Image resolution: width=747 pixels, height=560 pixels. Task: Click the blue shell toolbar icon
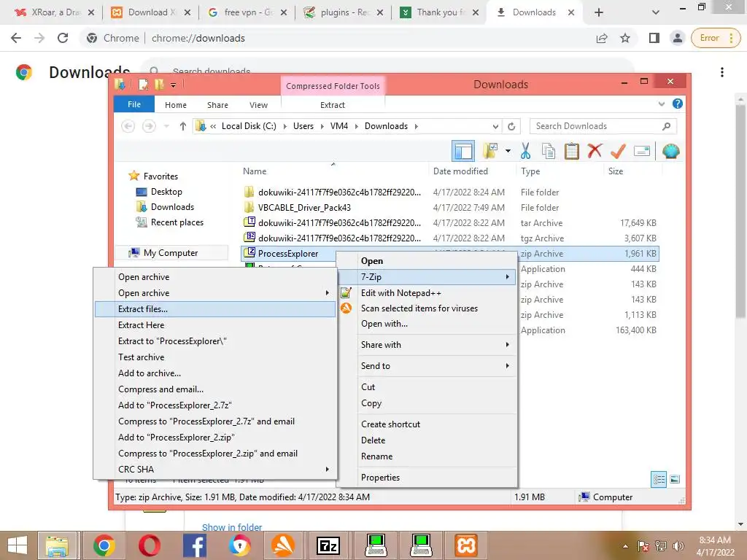tap(671, 152)
